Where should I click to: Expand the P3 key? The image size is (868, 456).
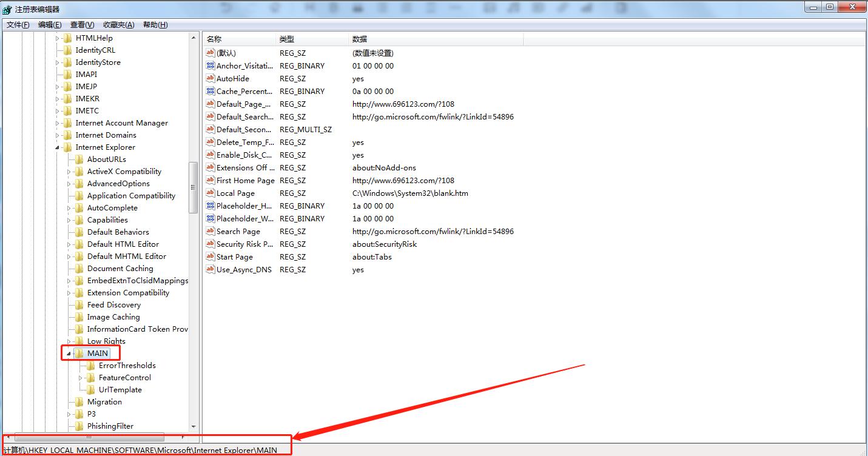point(69,414)
